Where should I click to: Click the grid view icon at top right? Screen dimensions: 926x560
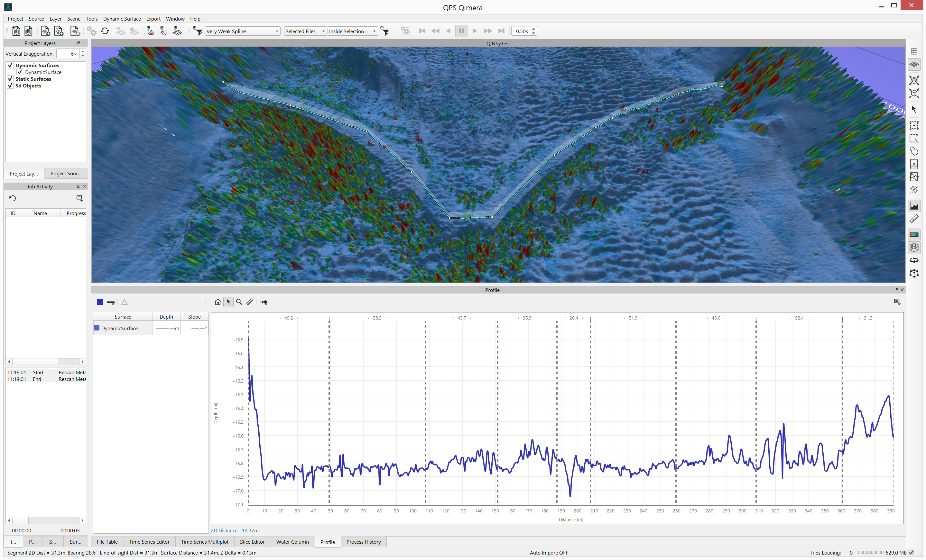click(x=913, y=51)
